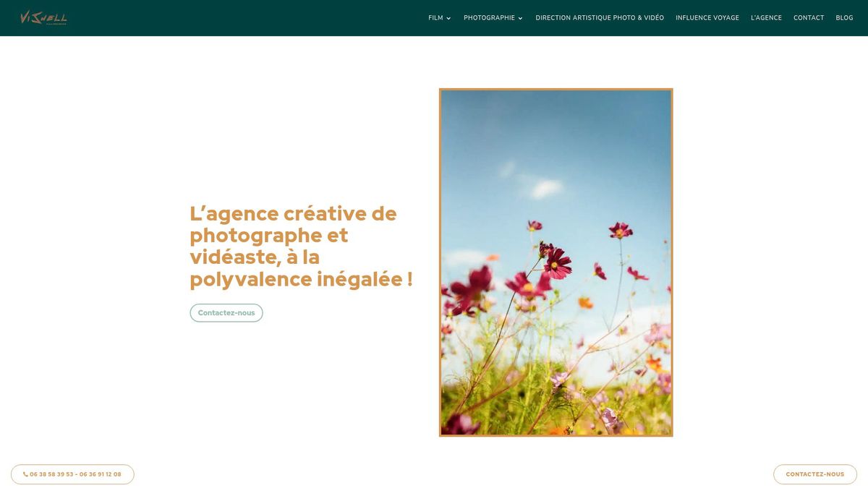868x488 pixels.
Task: Visit the BLOG section
Action: coord(845,16)
